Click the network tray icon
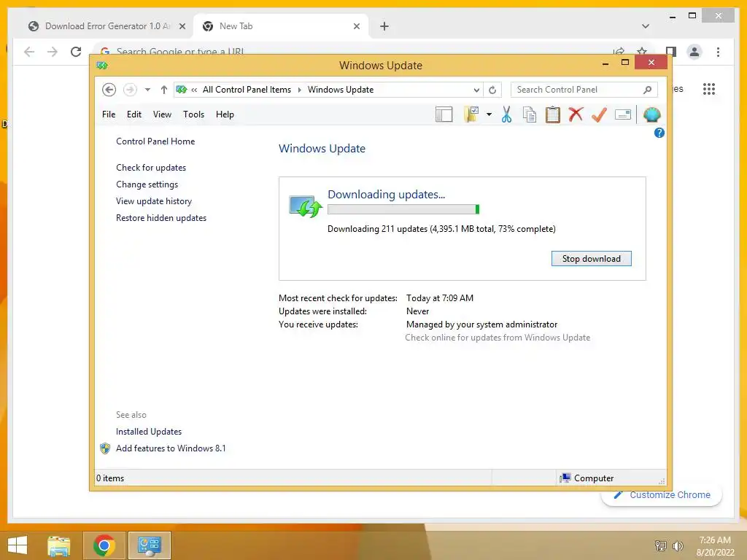747x560 pixels. click(x=661, y=546)
